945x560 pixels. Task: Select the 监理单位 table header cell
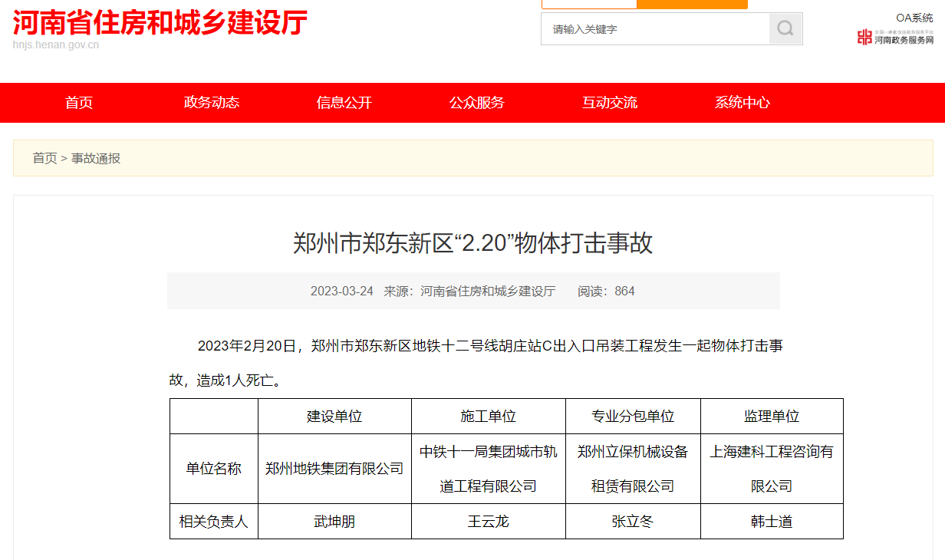click(772, 417)
